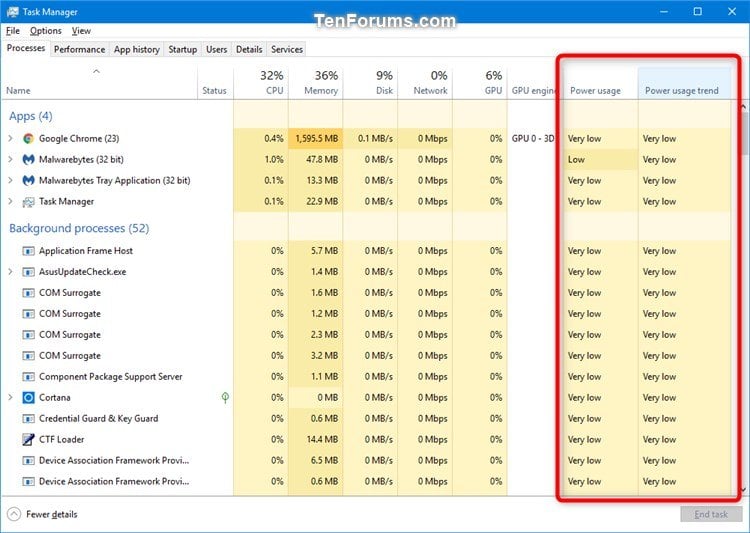
Task: Click the Application Frame Host icon
Action: pyautogui.click(x=29, y=251)
